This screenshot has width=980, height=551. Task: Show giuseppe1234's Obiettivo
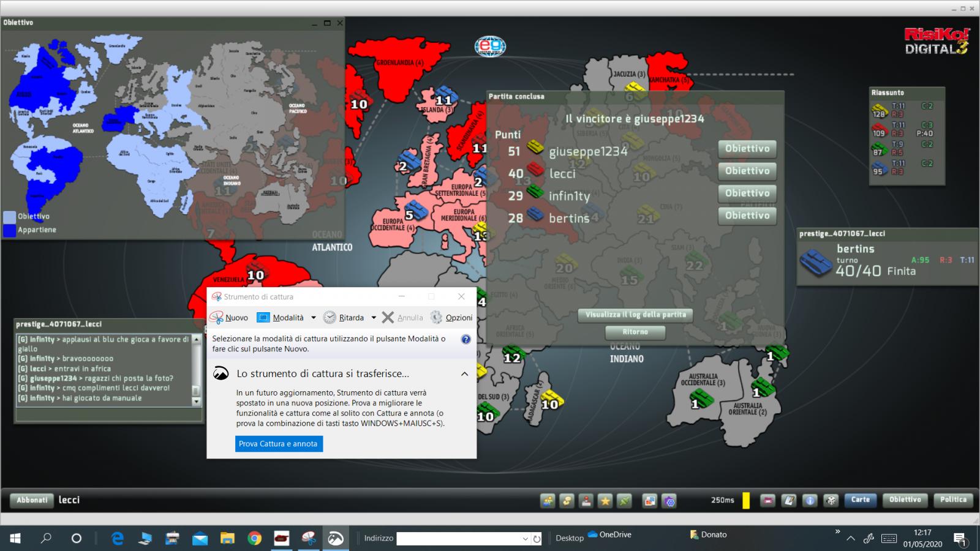[747, 149]
